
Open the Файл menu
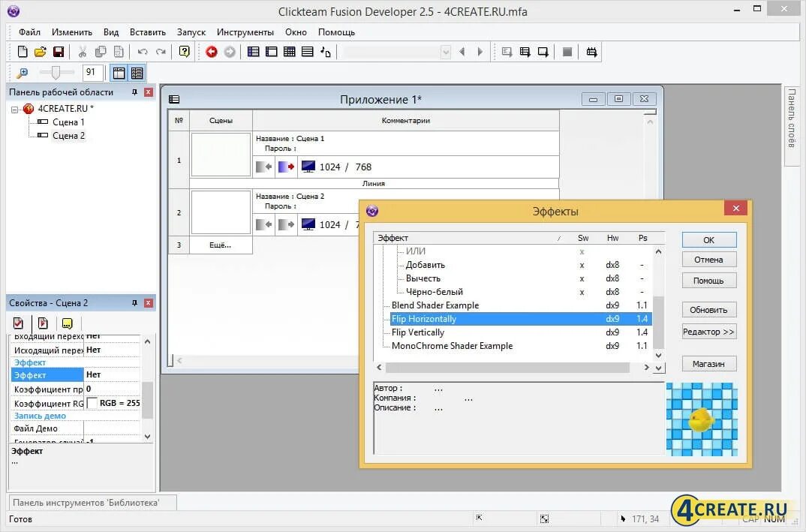[29, 32]
